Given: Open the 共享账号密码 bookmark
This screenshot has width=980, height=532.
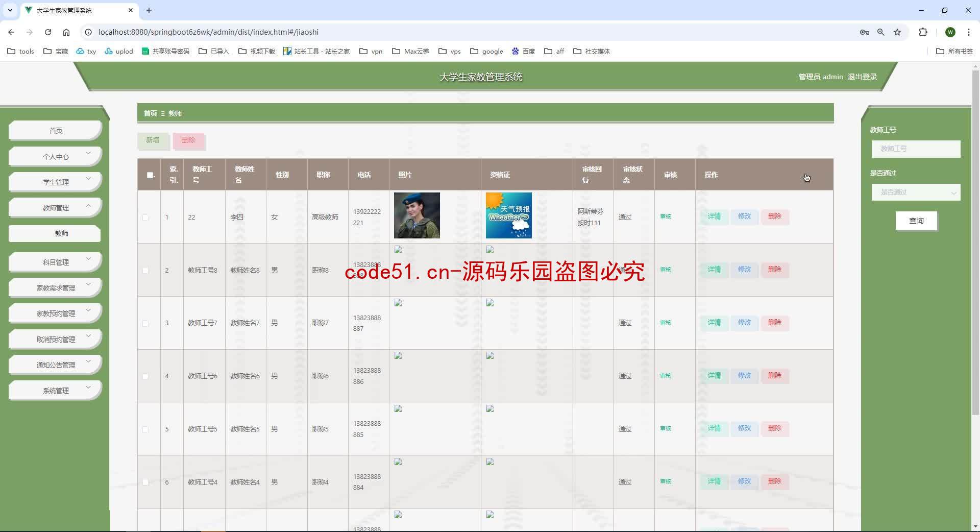Looking at the screenshot, I should pyautogui.click(x=165, y=51).
